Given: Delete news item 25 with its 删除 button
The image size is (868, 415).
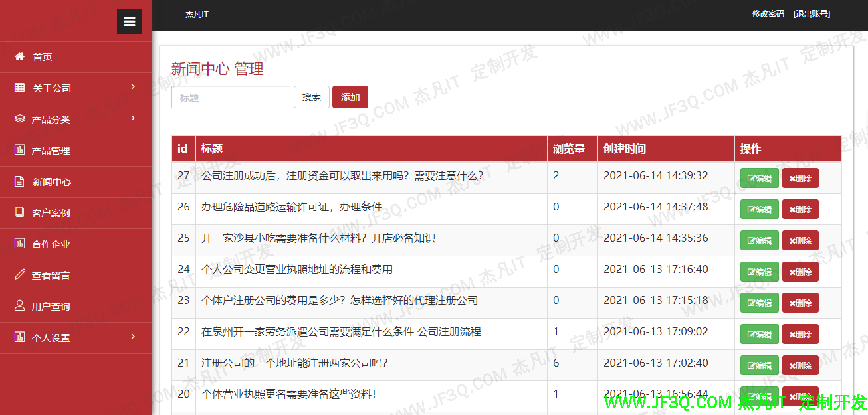Looking at the screenshot, I should [800, 240].
